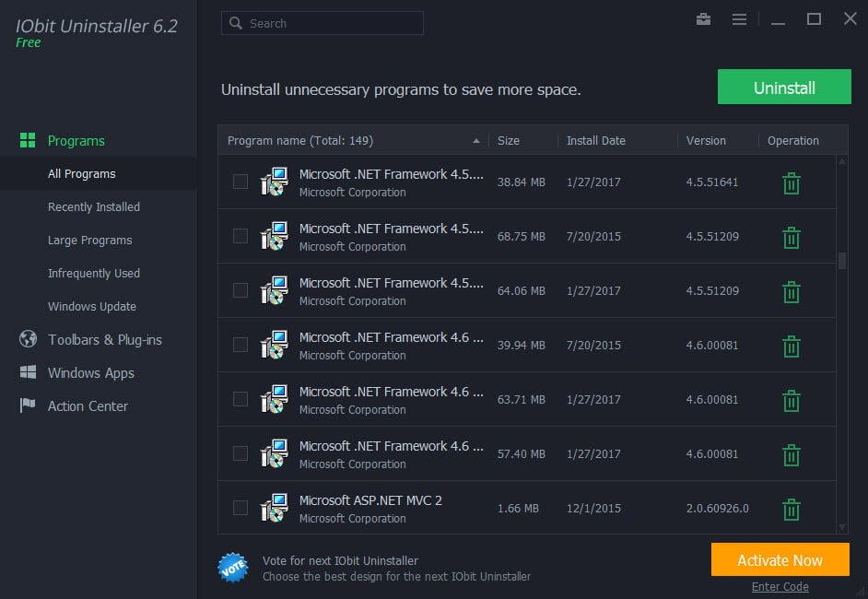
Task: Open the hamburger options menu
Action: point(739,19)
